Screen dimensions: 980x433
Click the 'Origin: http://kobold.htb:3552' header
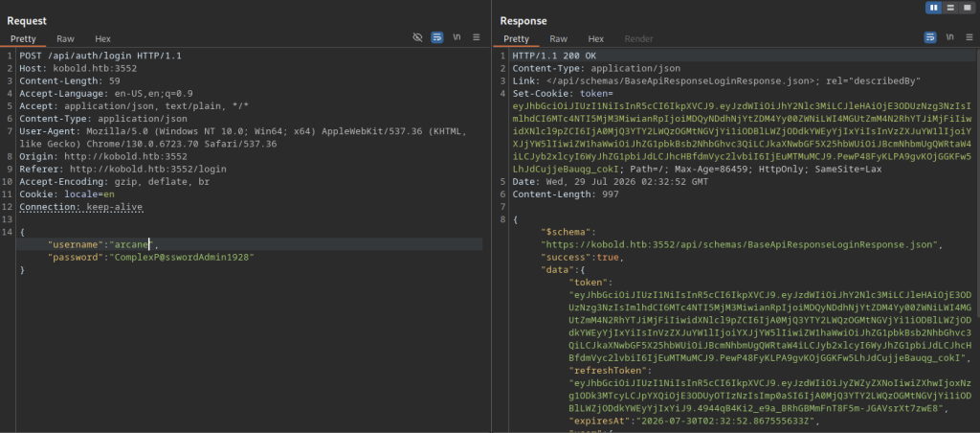tap(103, 156)
